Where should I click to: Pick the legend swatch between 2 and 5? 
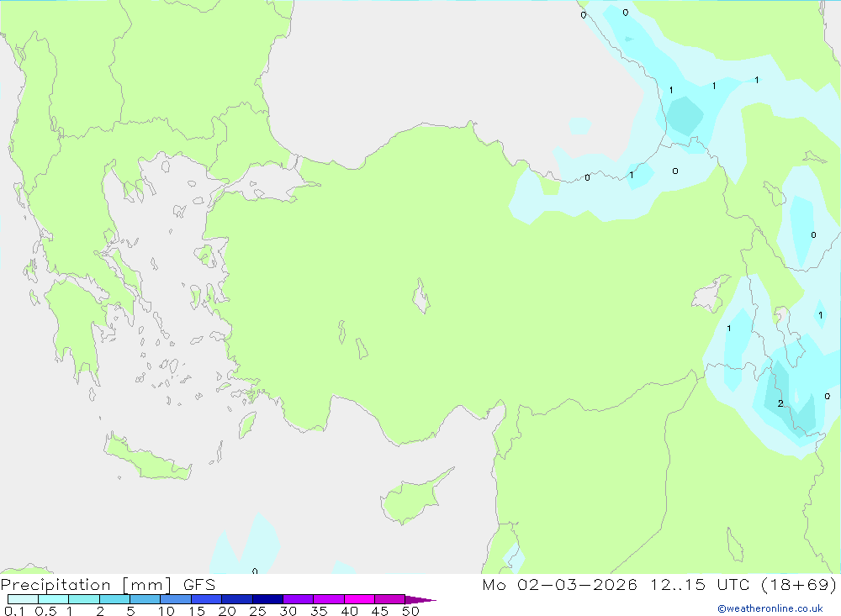click(114, 599)
